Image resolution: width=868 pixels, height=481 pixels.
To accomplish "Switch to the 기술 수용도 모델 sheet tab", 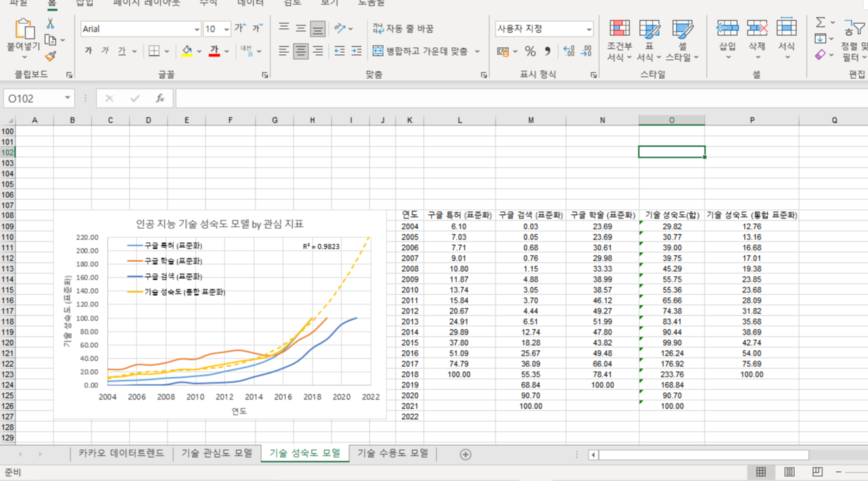I will (x=393, y=454).
